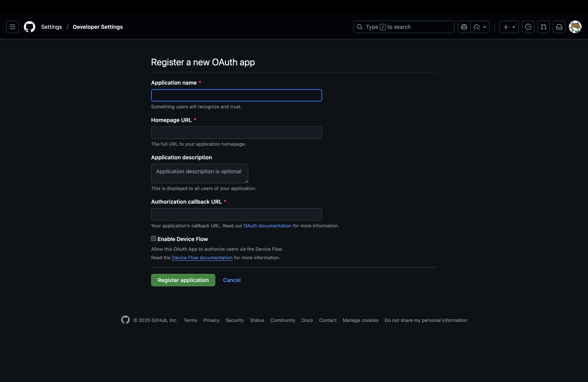Open the hamburger navigation menu

click(x=12, y=27)
